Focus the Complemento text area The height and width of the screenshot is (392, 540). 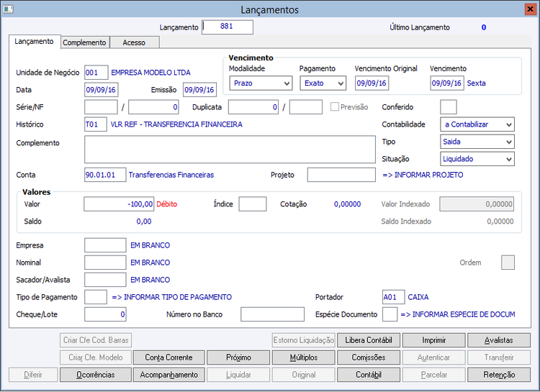coord(229,150)
